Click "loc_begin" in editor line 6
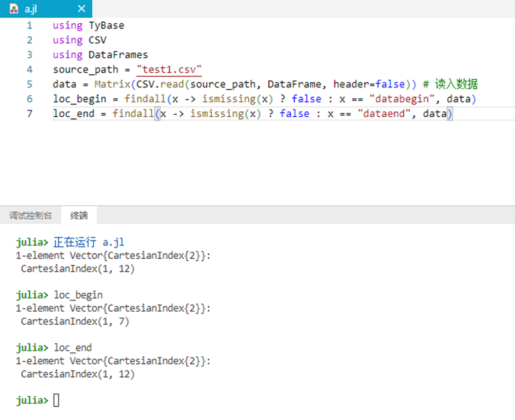This screenshot has height=420, width=515. (x=80, y=99)
